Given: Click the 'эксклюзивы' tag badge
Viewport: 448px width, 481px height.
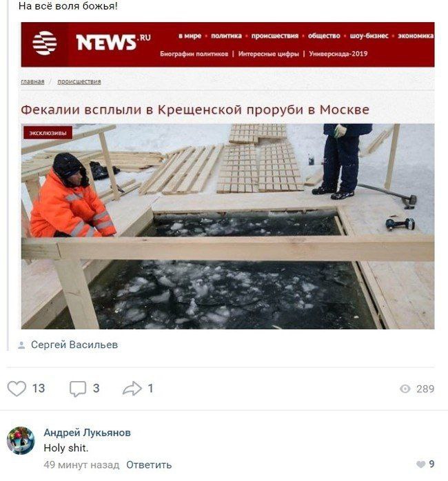Looking at the screenshot, I should 48,133.
